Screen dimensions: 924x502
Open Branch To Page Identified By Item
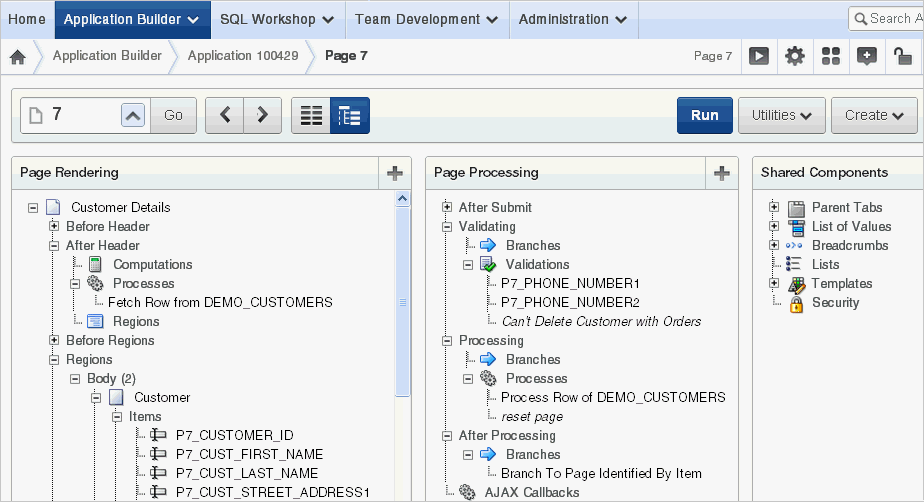[x=601, y=473]
